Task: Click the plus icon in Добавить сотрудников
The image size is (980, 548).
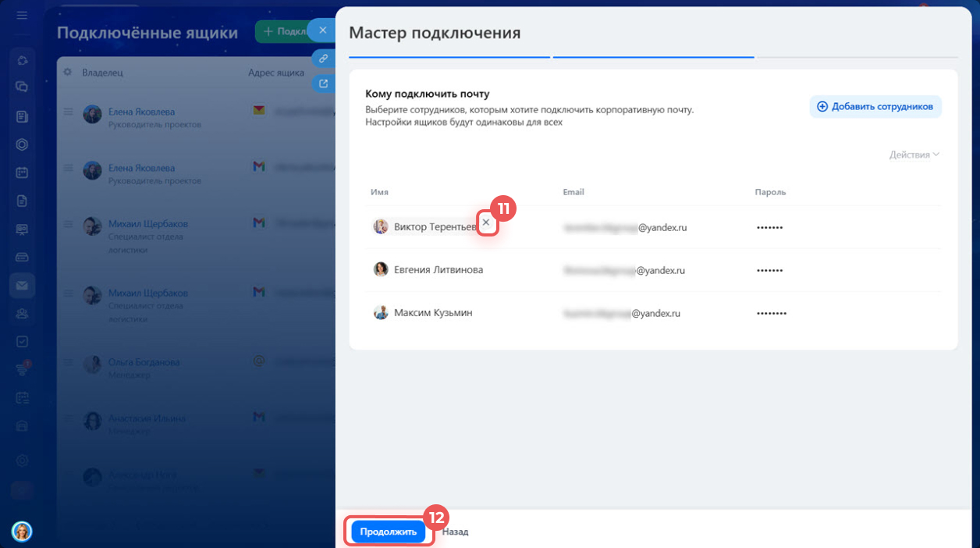Action: click(822, 107)
